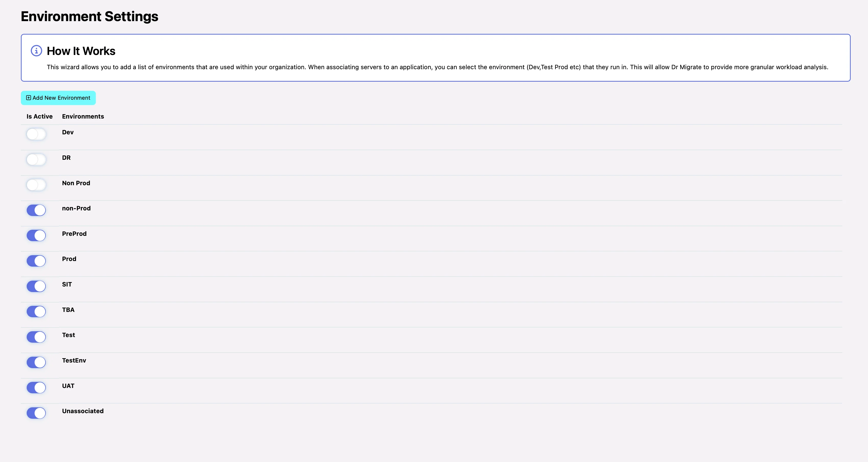Select the Unassociated environment name
The height and width of the screenshot is (462, 868).
[83, 411]
